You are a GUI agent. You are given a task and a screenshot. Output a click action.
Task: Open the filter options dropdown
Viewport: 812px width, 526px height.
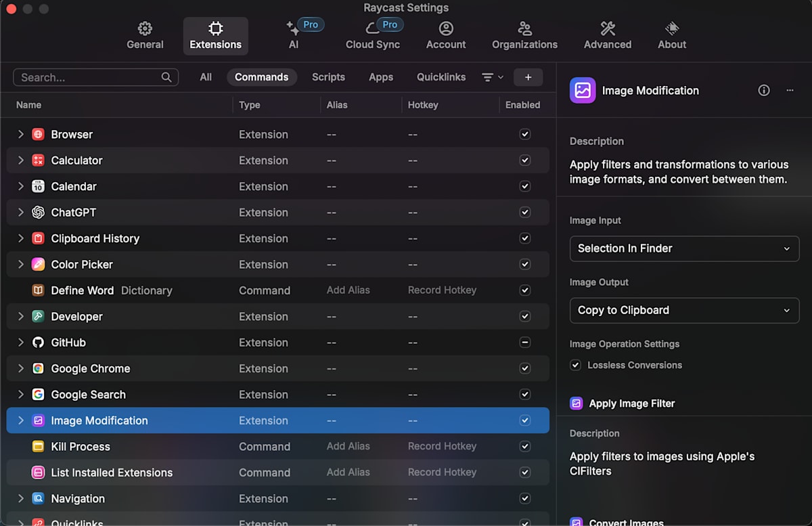492,77
